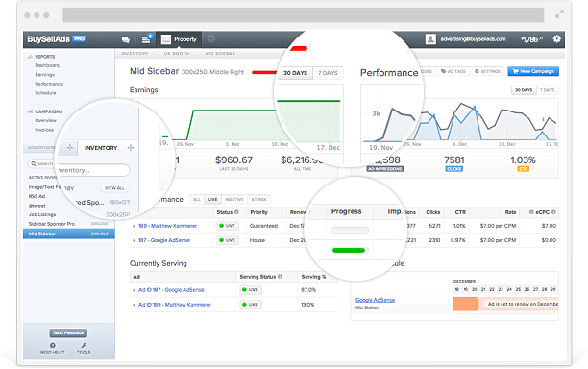Viewport: 588px width, 369px height.
Task: Select Job Listings in inventory list
Action: pos(42,214)
